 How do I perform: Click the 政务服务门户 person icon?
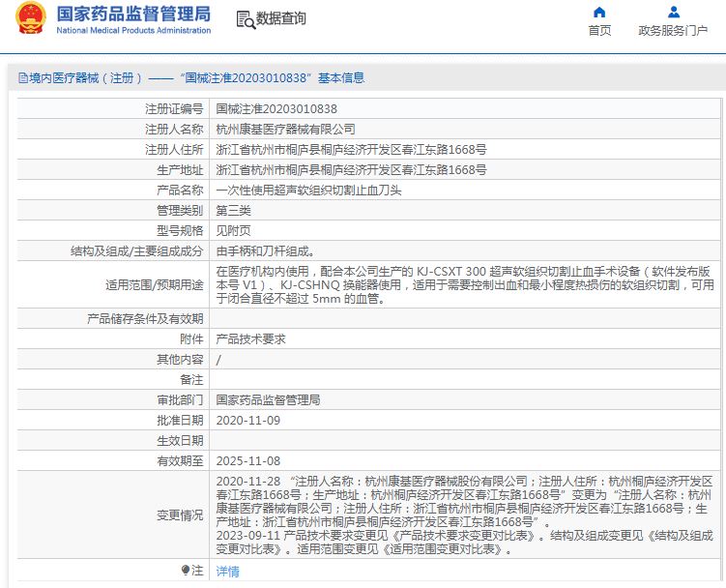coord(674,12)
